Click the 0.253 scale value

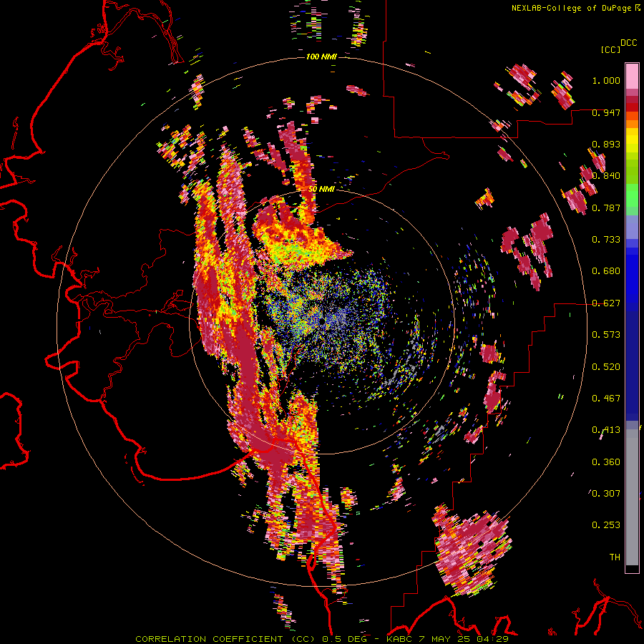(x=606, y=525)
